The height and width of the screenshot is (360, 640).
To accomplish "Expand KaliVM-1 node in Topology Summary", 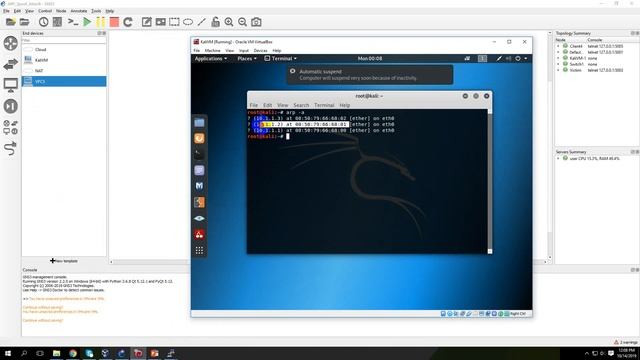I will (x=558, y=58).
